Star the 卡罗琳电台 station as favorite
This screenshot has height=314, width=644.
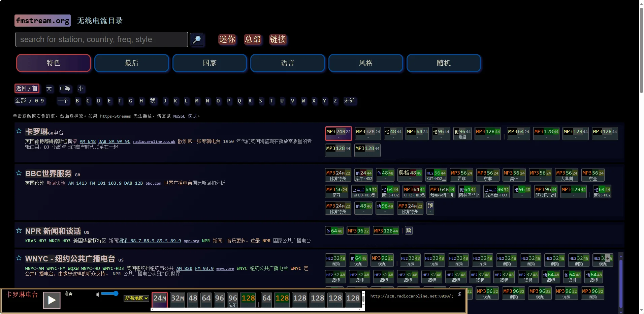tap(19, 131)
